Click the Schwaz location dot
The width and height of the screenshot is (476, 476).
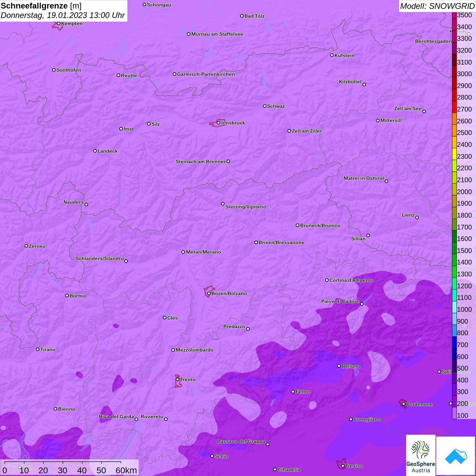[x=265, y=106]
